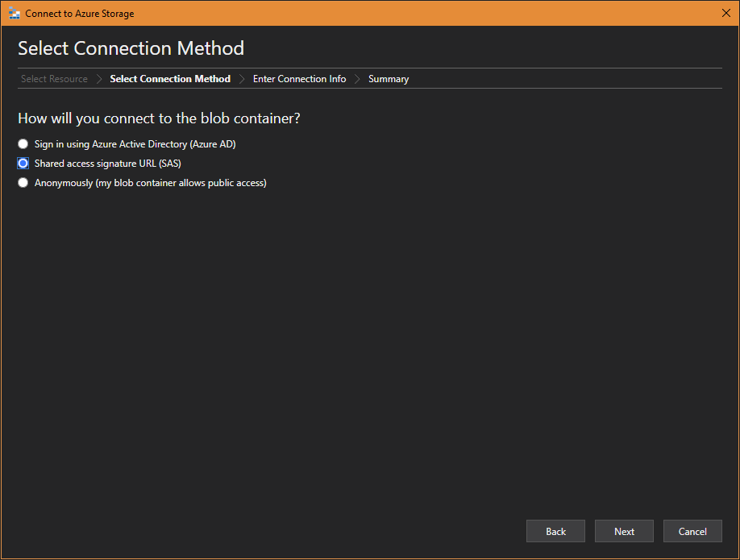Proceed with the Next button

click(x=624, y=531)
